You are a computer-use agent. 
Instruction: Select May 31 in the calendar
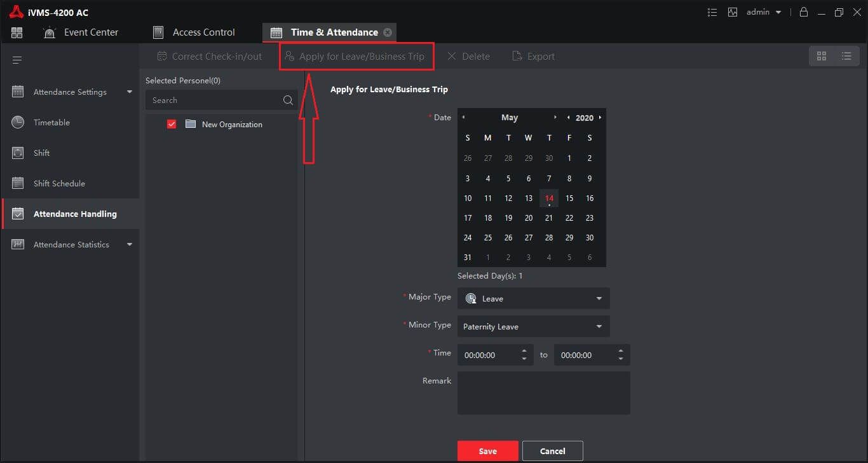(x=468, y=258)
